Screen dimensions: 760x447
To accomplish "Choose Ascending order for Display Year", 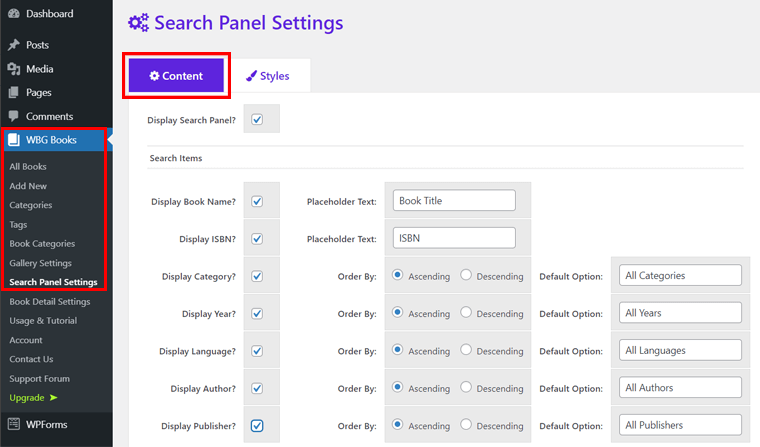I will (x=399, y=313).
